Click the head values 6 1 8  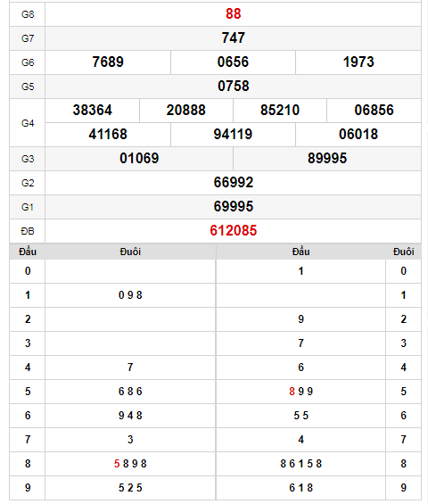pyautogui.click(x=300, y=488)
